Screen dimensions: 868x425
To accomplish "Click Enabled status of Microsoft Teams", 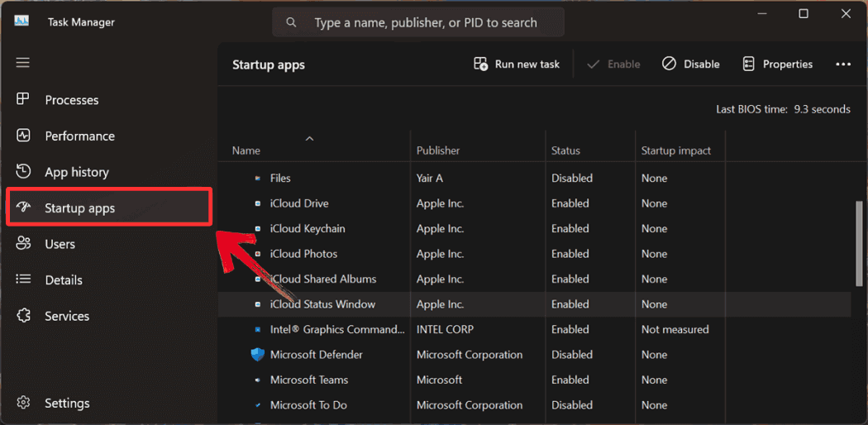I will pos(570,380).
